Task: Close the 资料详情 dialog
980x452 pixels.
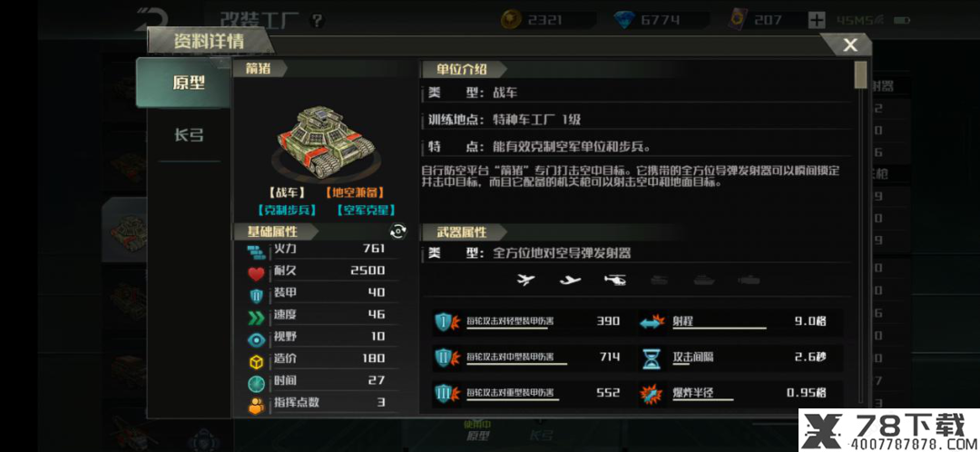Action: click(x=850, y=45)
